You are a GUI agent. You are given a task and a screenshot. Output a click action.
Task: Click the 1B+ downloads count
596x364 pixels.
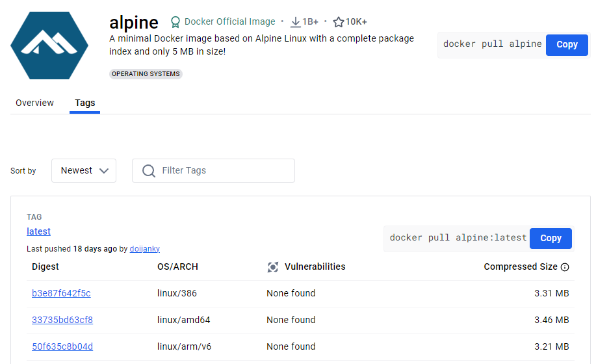coord(310,22)
